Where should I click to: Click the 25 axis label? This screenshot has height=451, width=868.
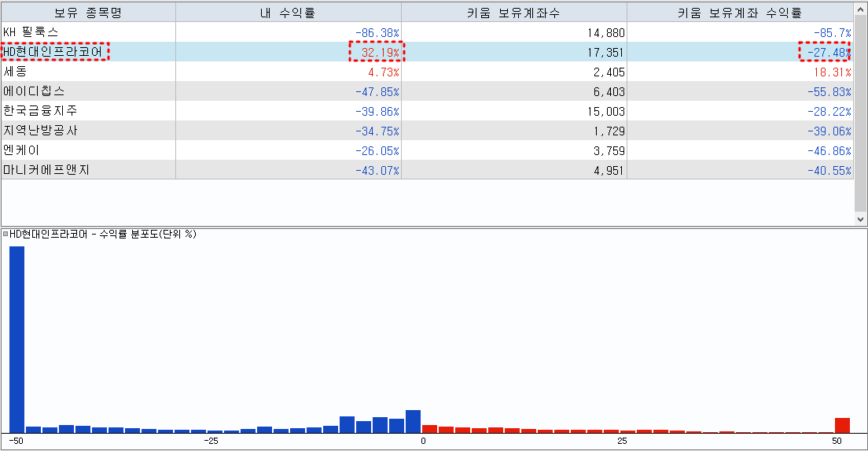(x=622, y=441)
